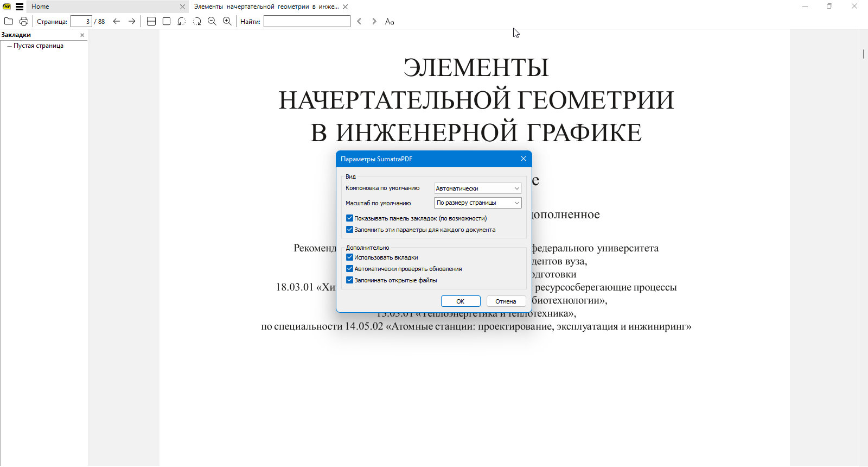This screenshot has height=467, width=868.
Task: Click the Open file folder icon
Action: [9, 21]
